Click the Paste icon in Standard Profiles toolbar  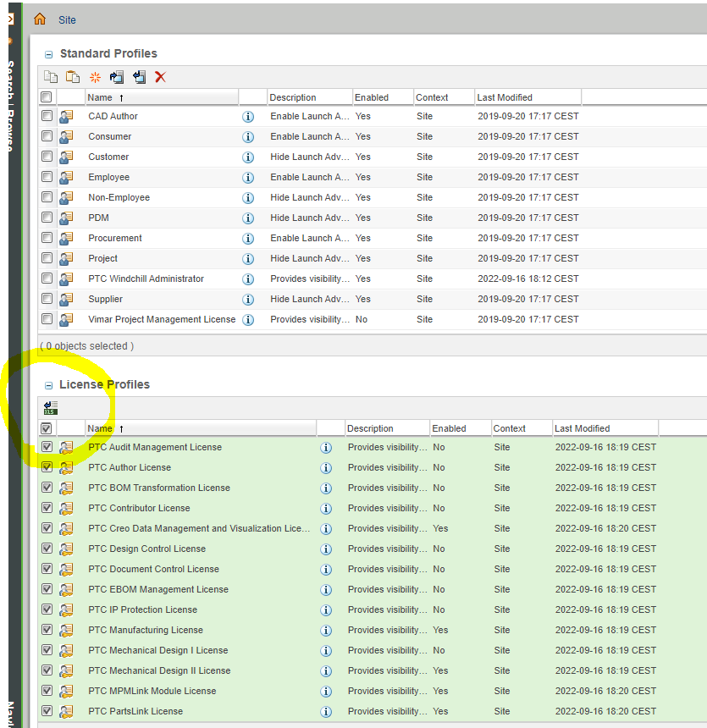pos(72,77)
